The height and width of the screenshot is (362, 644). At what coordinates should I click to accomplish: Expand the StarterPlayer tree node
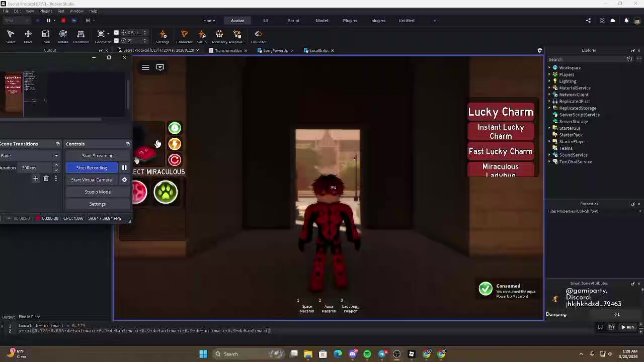(x=549, y=142)
